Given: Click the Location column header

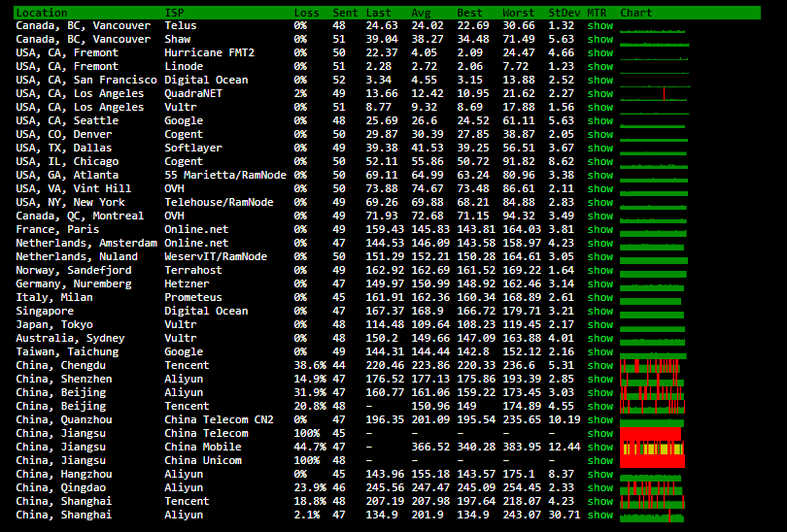Looking at the screenshot, I should coord(41,13).
